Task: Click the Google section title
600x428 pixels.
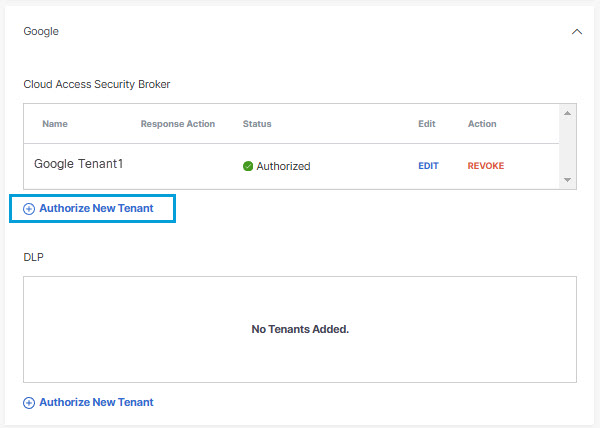Action: pyautogui.click(x=41, y=31)
